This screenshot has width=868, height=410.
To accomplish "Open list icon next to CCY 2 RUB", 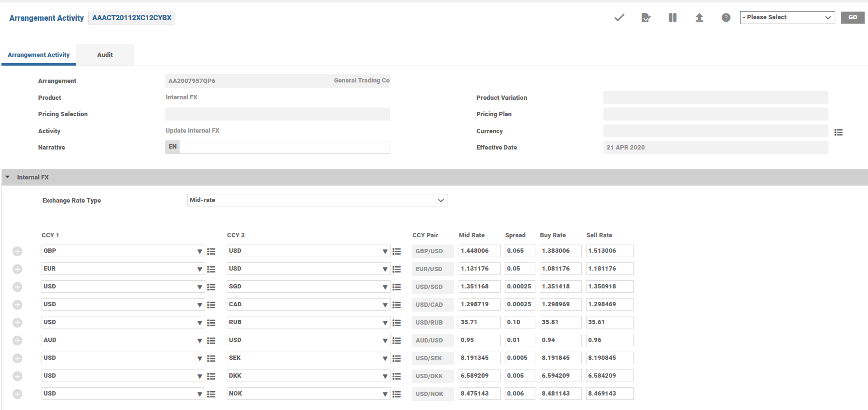I will [x=397, y=323].
